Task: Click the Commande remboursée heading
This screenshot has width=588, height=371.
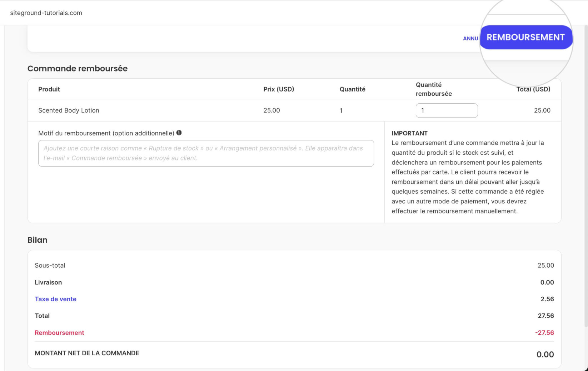Action: (78, 68)
